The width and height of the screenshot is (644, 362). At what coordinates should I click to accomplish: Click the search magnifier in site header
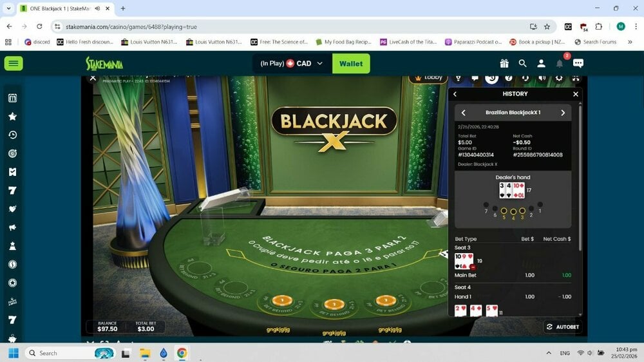(523, 63)
